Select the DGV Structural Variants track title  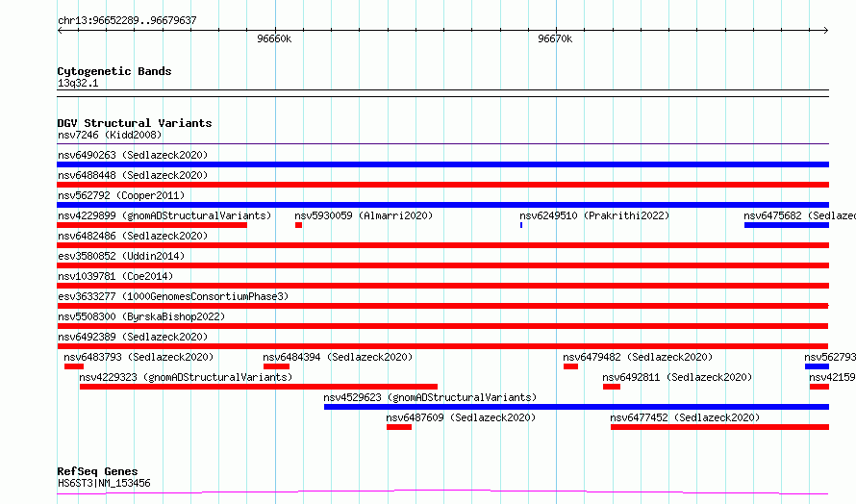click(x=135, y=123)
